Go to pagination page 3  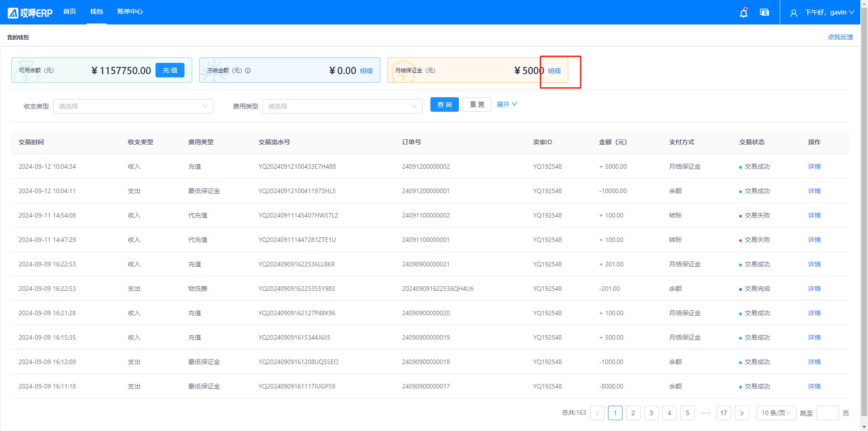(651, 413)
